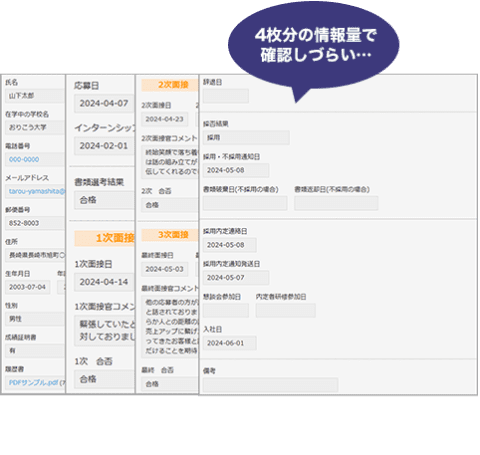Click the 履歴書 field label

14,369
